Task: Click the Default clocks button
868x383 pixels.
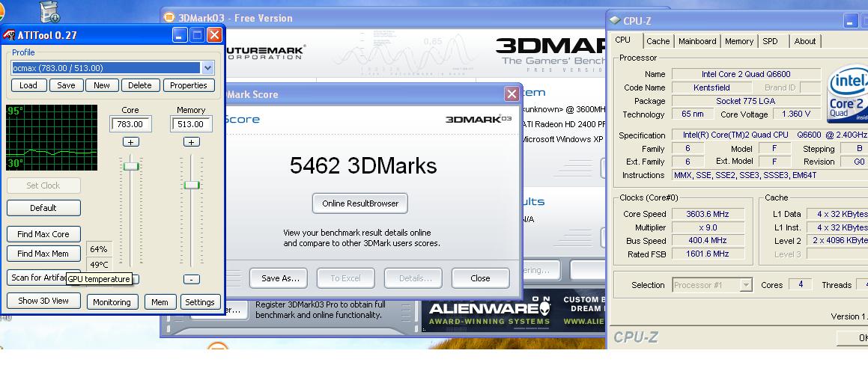Action: [43, 208]
